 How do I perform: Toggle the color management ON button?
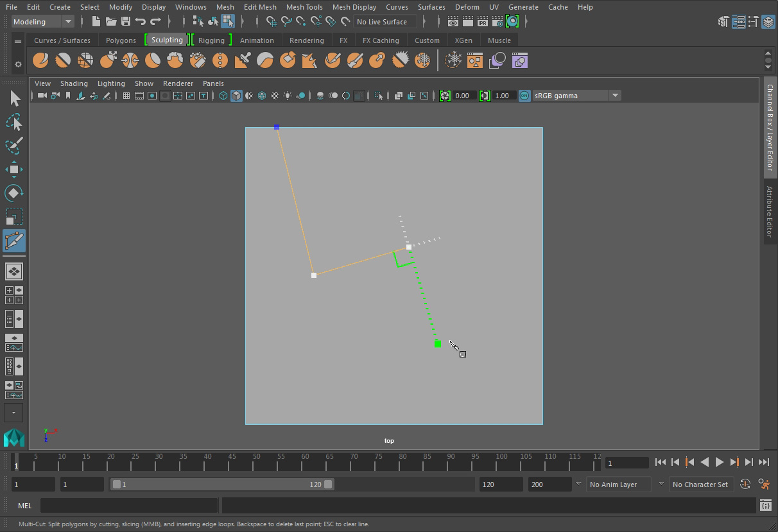pos(524,96)
